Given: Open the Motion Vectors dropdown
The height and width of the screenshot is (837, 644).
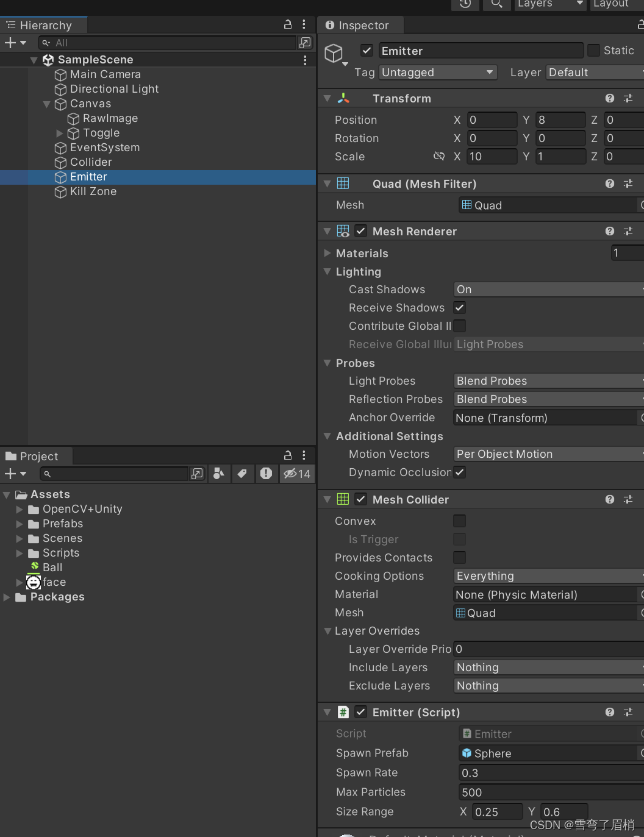Looking at the screenshot, I should pos(549,454).
